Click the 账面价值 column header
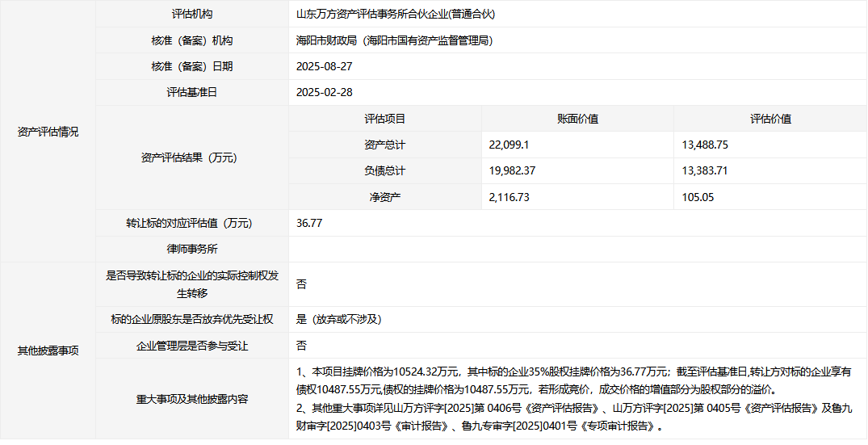868x445 pixels. 577,119
